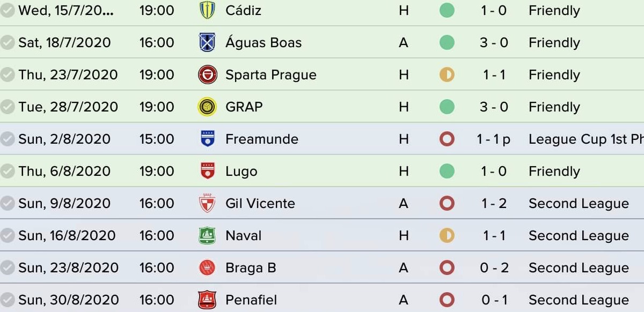Click the green win indicator for GRAP match
Screen dimensions: 644x312
(x=447, y=107)
